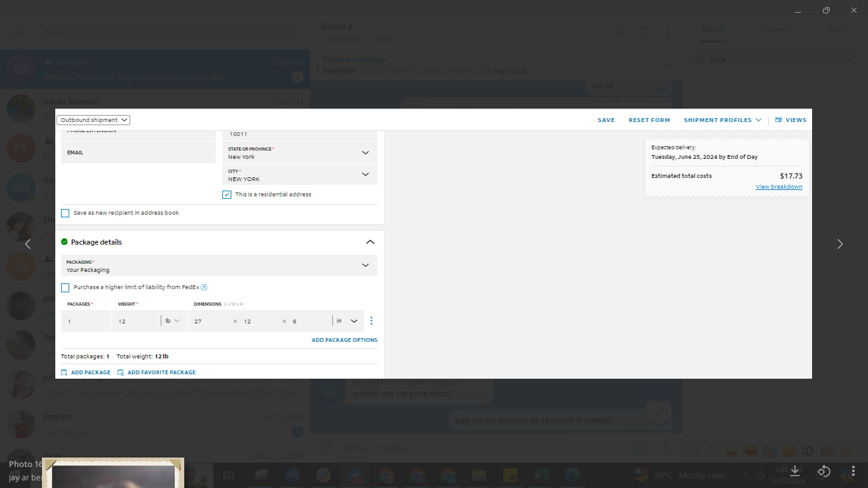Select the Group 3 chat in list
Screen dimensions: 868x488
click(x=155, y=69)
